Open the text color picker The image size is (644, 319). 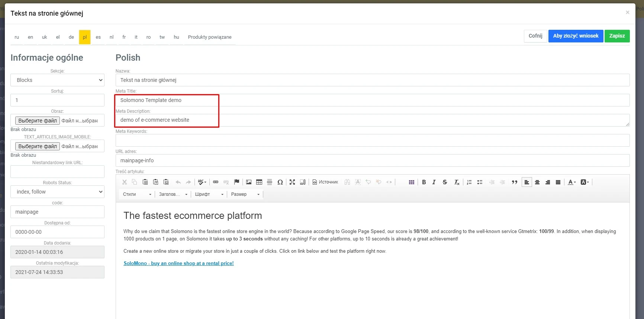click(x=571, y=182)
